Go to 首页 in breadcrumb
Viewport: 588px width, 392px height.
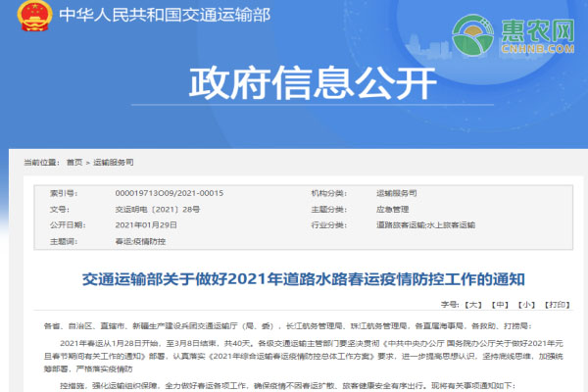click(x=74, y=163)
